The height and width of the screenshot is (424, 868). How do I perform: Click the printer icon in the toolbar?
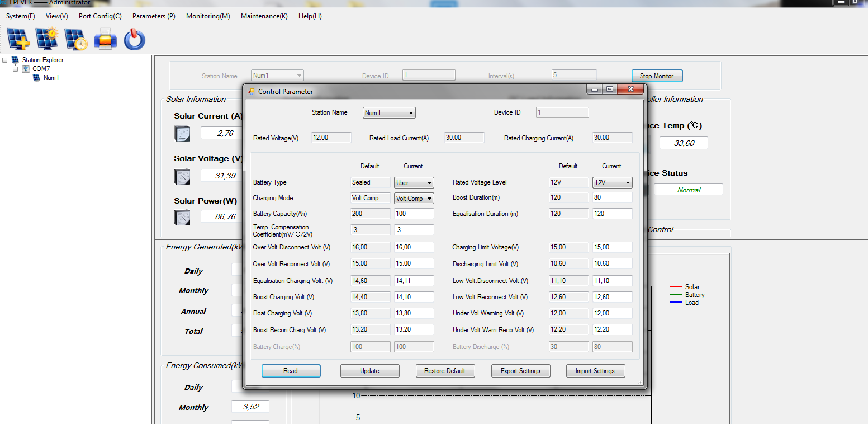point(105,40)
